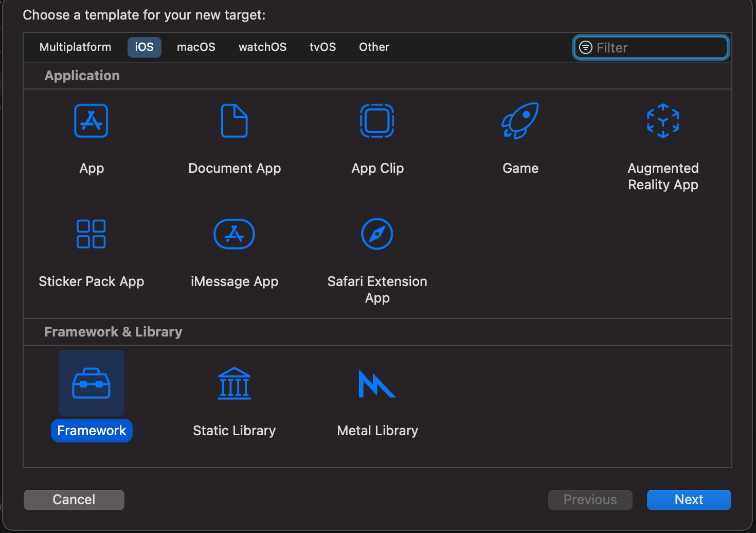Click the "Sticker Pack App" label
This screenshot has height=533, width=756.
pyautogui.click(x=92, y=281)
